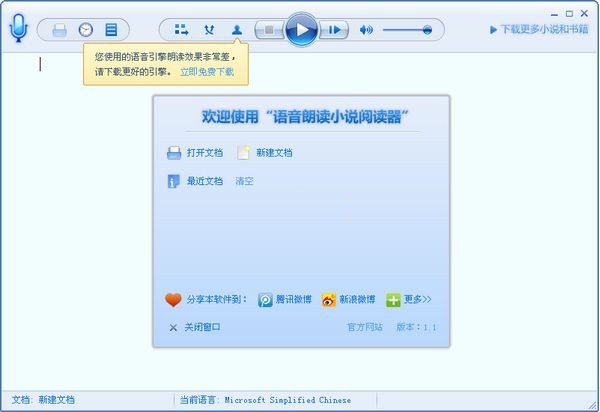Screen dimensions: 600x412
Task: Expand 更多>> sharing options
Action: pos(417,299)
